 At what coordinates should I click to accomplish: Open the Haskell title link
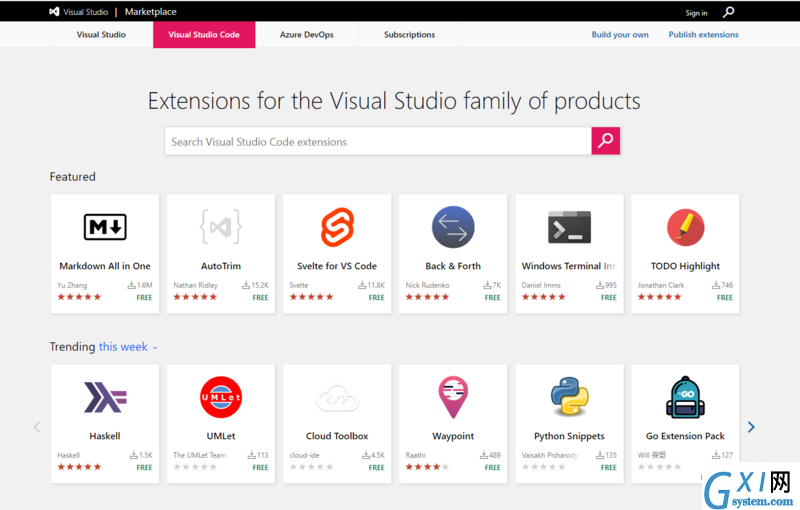pos(105,436)
